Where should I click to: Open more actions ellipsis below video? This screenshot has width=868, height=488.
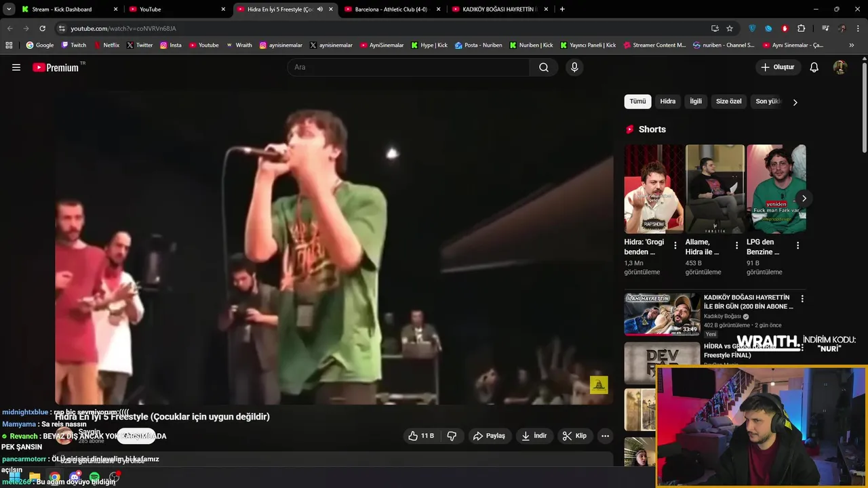[605, 436]
